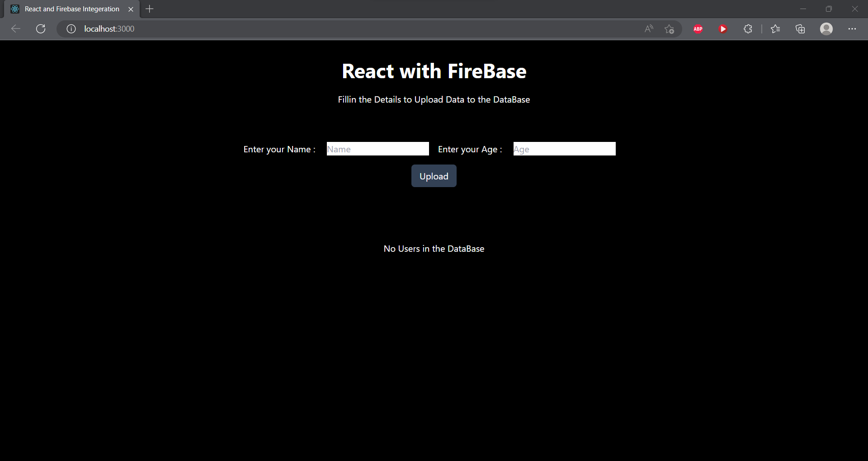
Task: Click the React favicon on the tab
Action: (15, 9)
